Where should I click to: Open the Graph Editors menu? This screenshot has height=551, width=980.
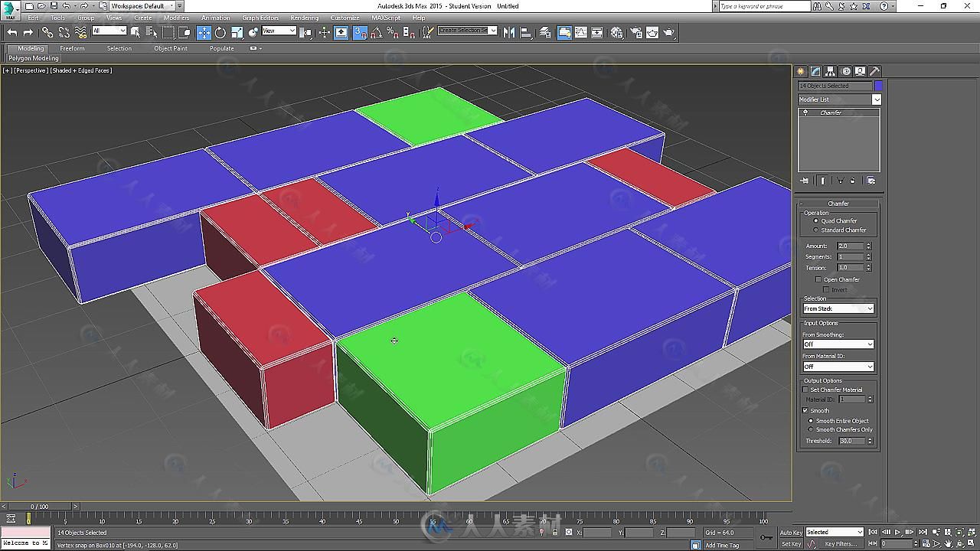click(260, 18)
